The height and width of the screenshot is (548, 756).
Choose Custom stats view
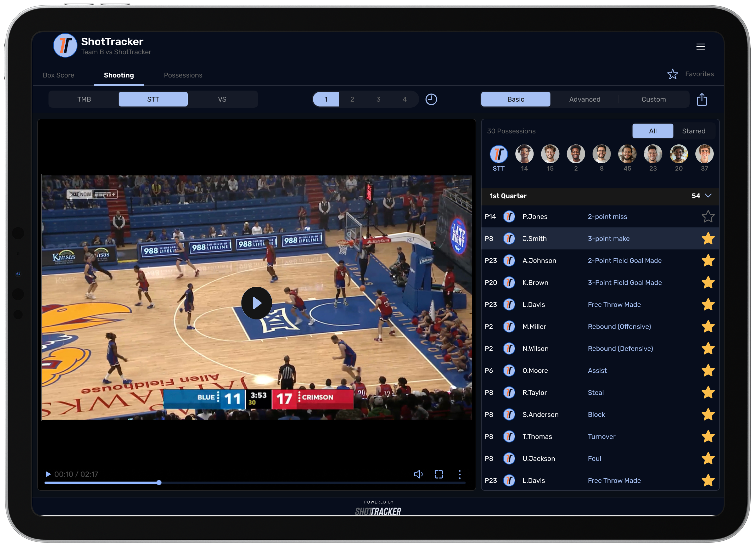pos(653,99)
